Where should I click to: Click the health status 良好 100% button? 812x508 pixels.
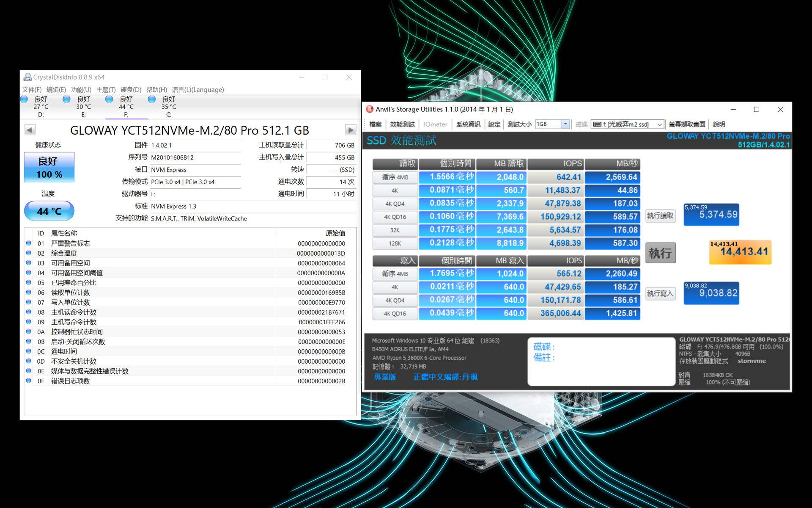49,167
